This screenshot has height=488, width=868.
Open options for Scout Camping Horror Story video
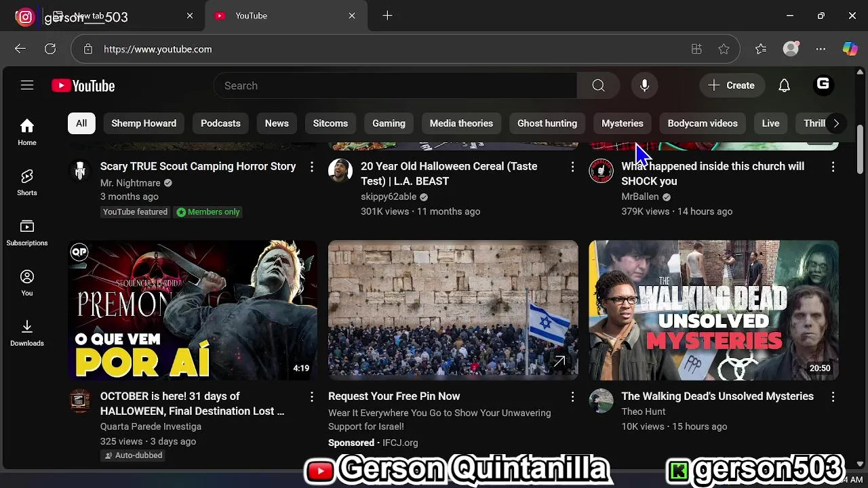click(312, 167)
